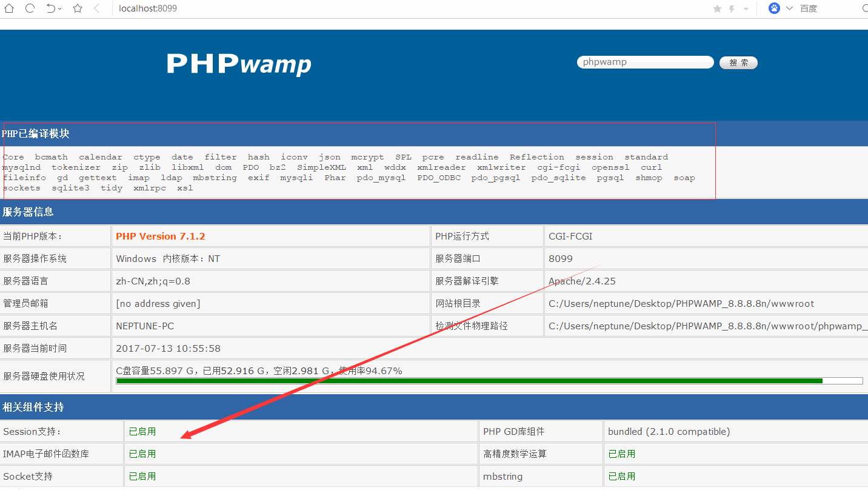Click the cgi-fcgi module name

[x=559, y=167]
